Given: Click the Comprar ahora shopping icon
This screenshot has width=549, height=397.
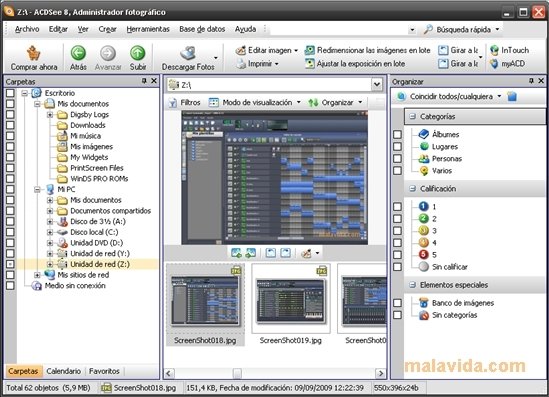Looking at the screenshot, I should pyautogui.click(x=34, y=53).
